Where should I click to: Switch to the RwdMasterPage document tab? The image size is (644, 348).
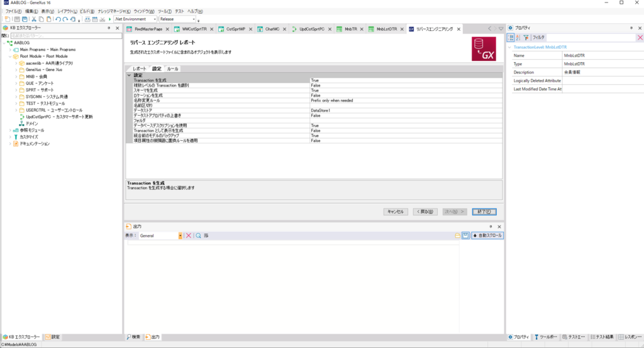[x=148, y=29]
